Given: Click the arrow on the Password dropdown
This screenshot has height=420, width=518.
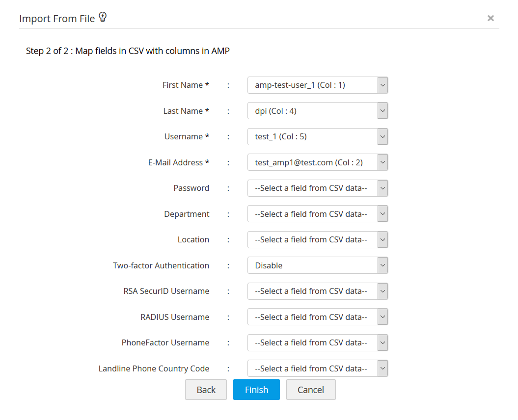Looking at the screenshot, I should [382, 188].
